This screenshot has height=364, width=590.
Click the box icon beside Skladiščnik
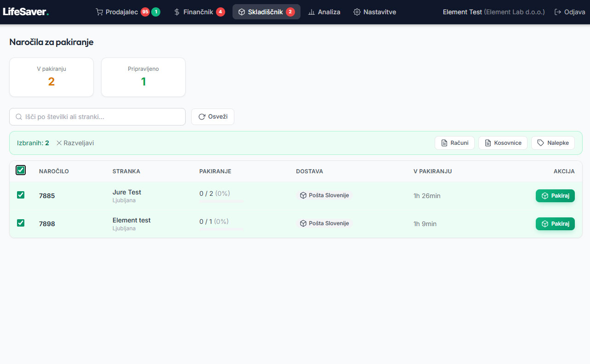[x=242, y=12]
